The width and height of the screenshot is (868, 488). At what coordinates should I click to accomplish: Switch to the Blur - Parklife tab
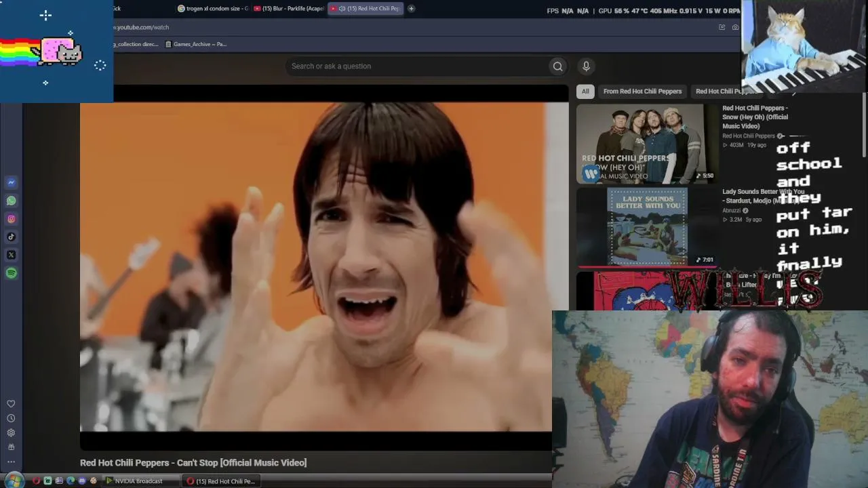[289, 9]
